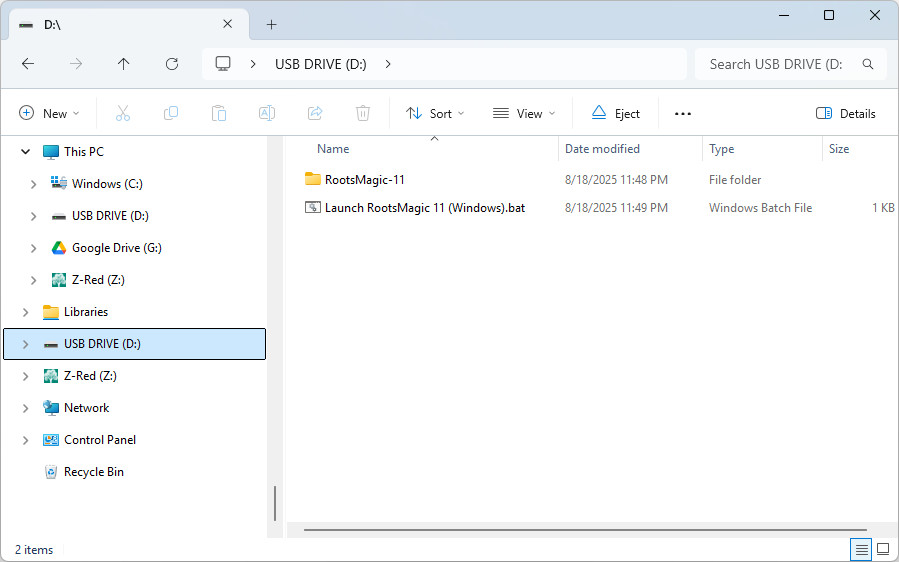Close the D:\ tab

pos(228,24)
